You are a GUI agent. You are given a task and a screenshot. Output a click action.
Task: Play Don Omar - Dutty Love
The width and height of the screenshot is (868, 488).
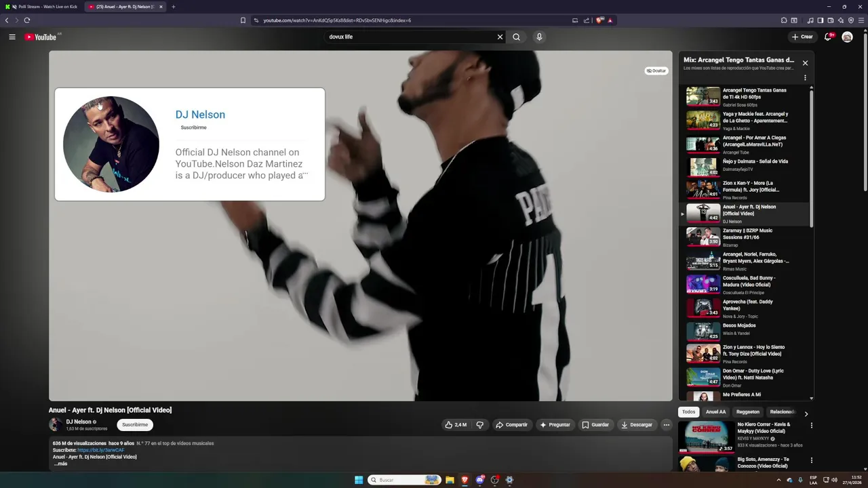click(x=745, y=378)
